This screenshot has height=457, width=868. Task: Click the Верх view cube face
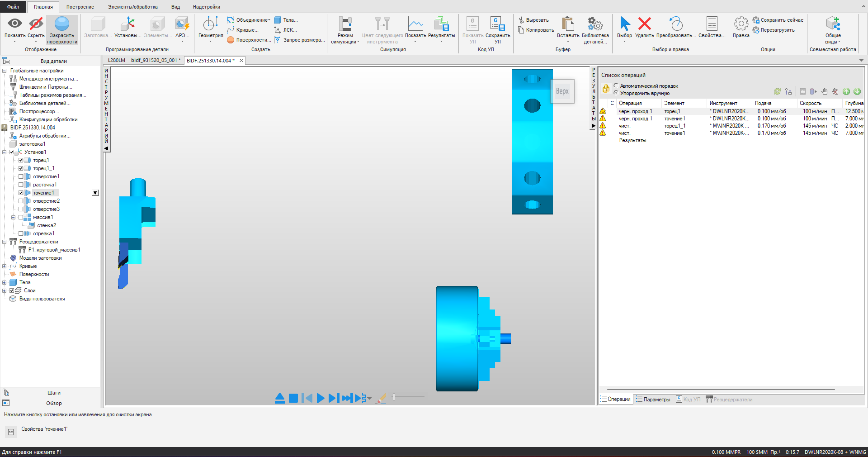[x=562, y=91]
